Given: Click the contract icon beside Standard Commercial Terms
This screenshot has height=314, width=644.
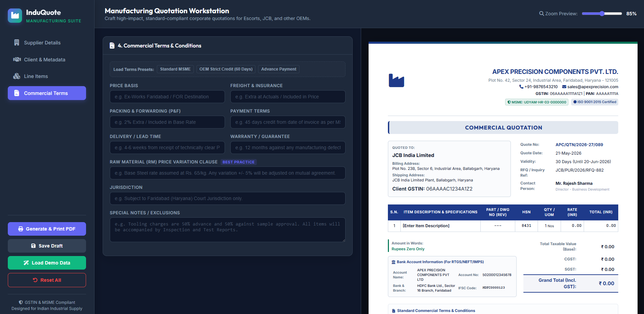Looking at the screenshot, I should tap(394, 311).
